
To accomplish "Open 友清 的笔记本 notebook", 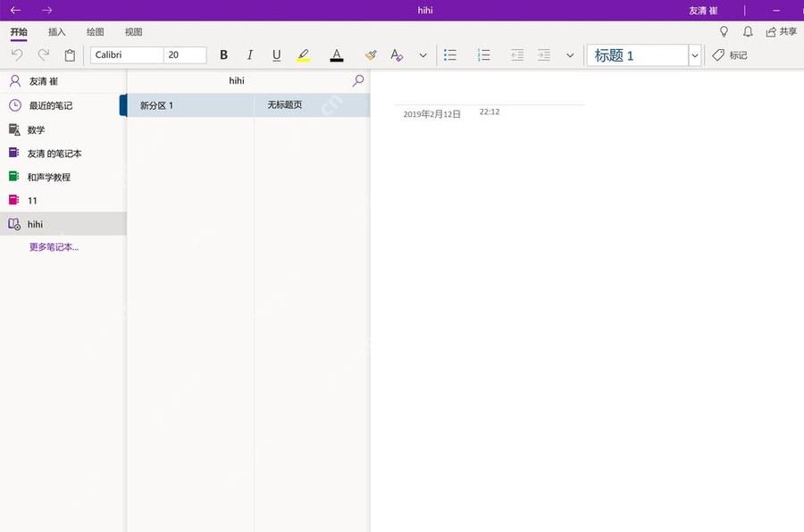I will point(63,154).
